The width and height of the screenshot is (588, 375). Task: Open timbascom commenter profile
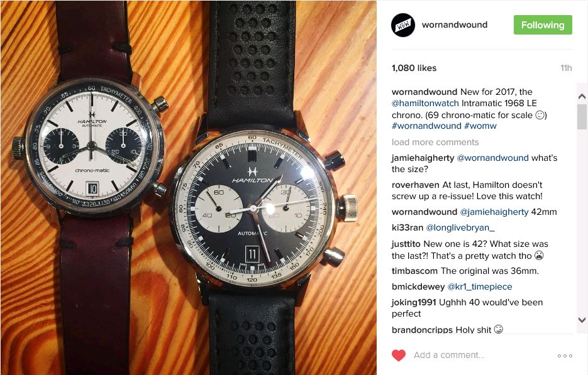click(414, 271)
